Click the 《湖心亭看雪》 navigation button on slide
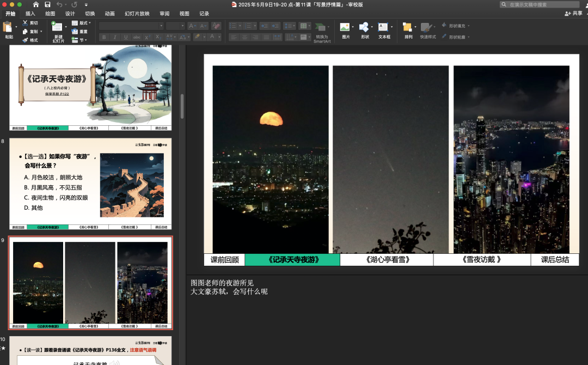This screenshot has height=365, width=588. pyautogui.click(x=387, y=260)
